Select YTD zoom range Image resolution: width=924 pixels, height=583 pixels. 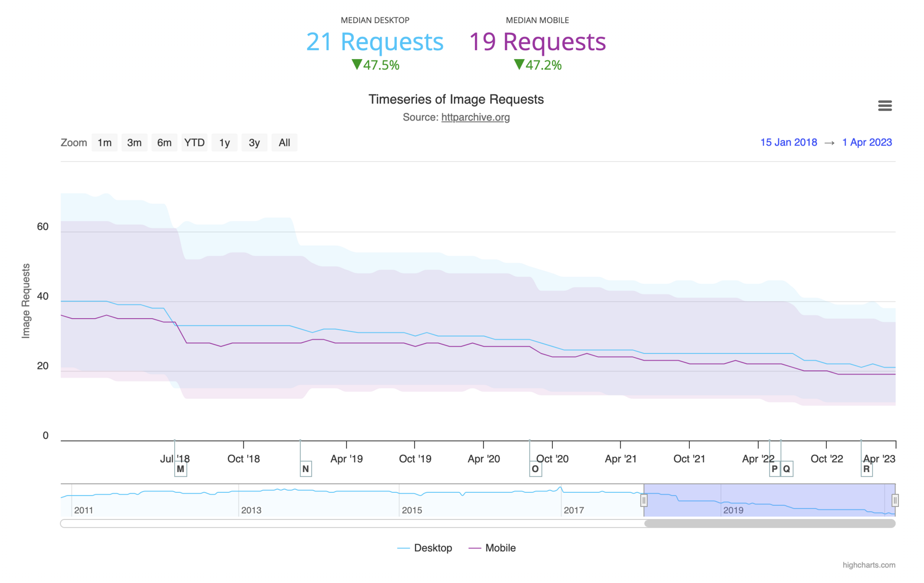click(x=194, y=143)
